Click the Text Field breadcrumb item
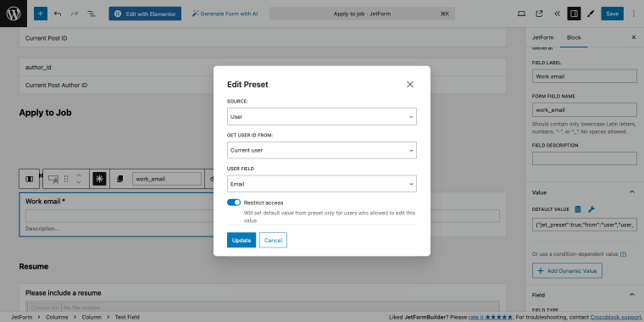Viewport: 644px width, 322px height. (127, 317)
